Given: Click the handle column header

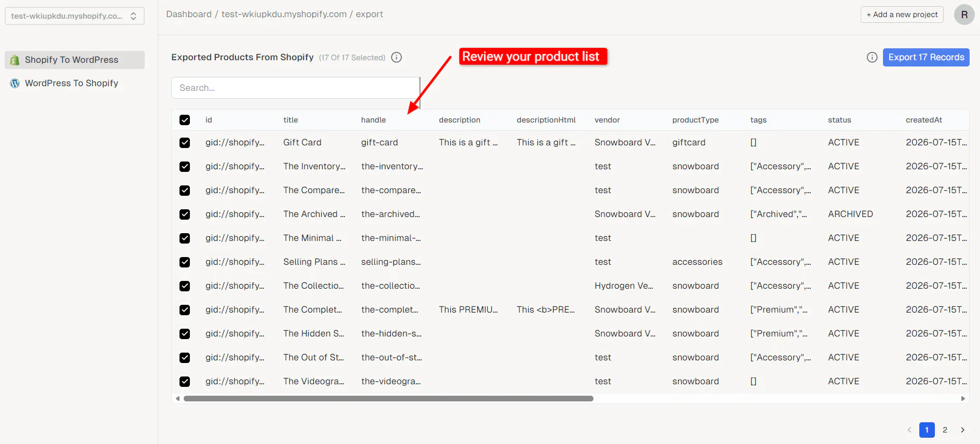Looking at the screenshot, I should [x=374, y=120].
